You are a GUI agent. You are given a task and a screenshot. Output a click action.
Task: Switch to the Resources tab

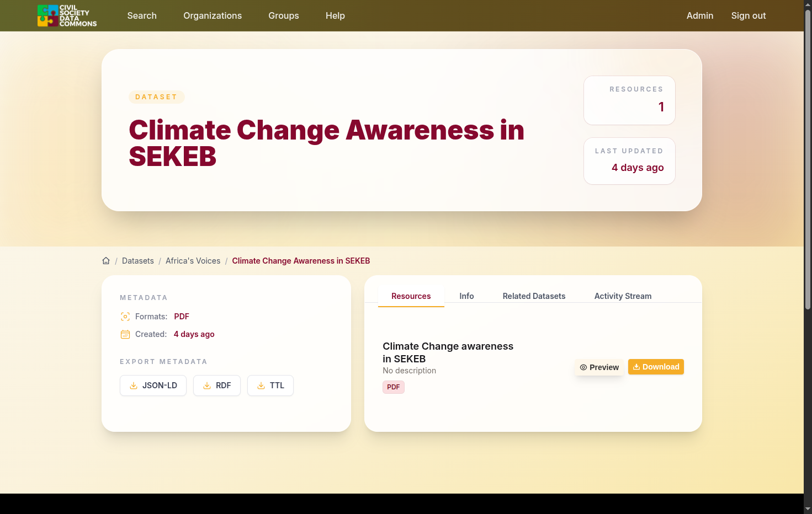[411, 296]
